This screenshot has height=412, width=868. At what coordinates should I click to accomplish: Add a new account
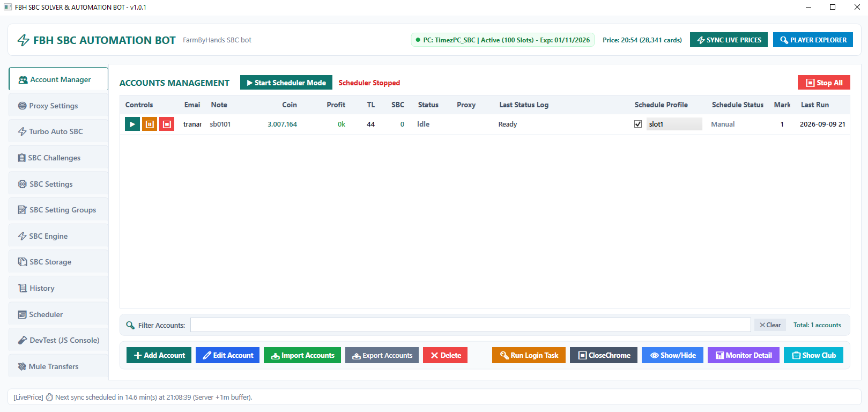[159, 355]
